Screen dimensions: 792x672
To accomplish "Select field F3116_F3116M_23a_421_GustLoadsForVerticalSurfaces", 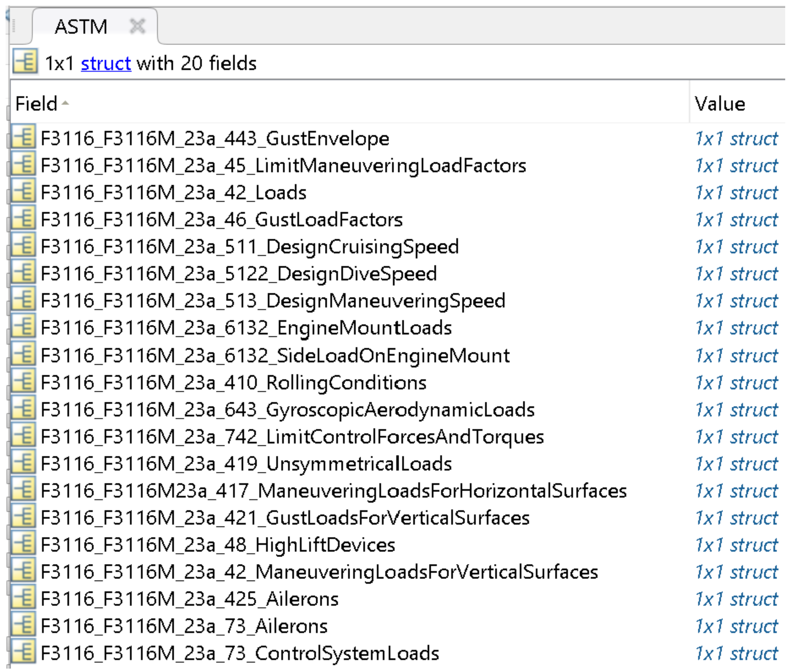I will point(285,518).
